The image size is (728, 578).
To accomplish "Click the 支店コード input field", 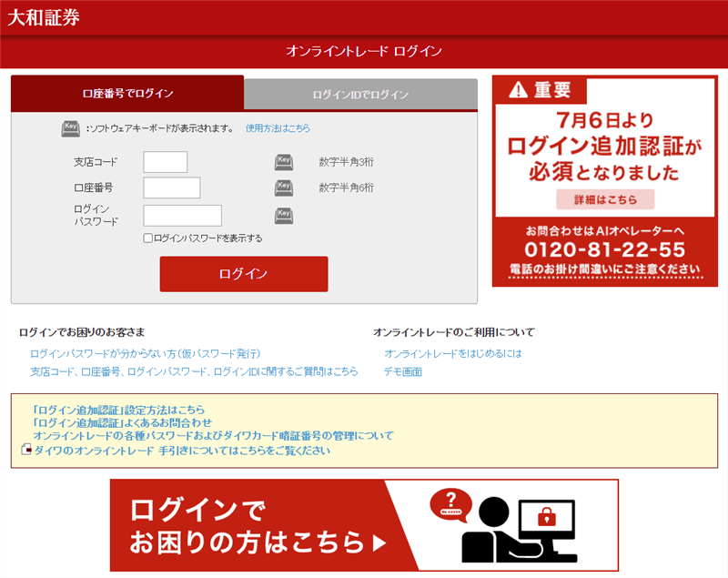I will (x=166, y=162).
